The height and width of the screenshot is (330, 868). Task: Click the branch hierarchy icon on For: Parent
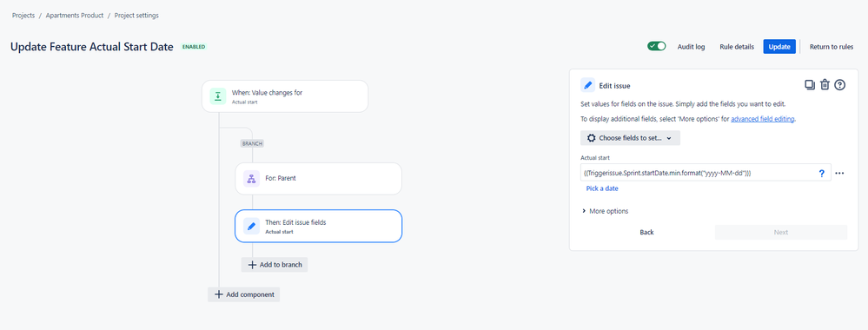[x=251, y=178]
